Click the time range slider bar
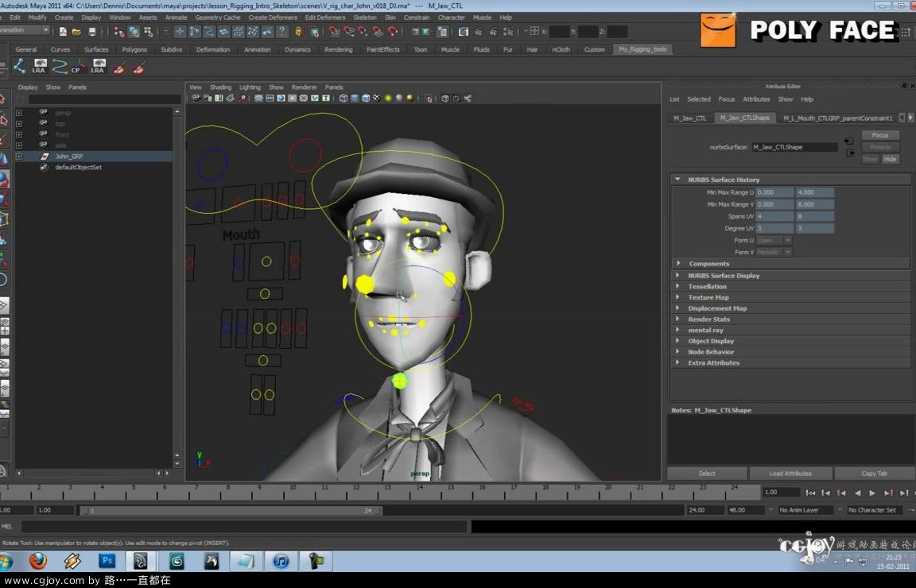This screenshot has width=916, height=588. pos(231,510)
